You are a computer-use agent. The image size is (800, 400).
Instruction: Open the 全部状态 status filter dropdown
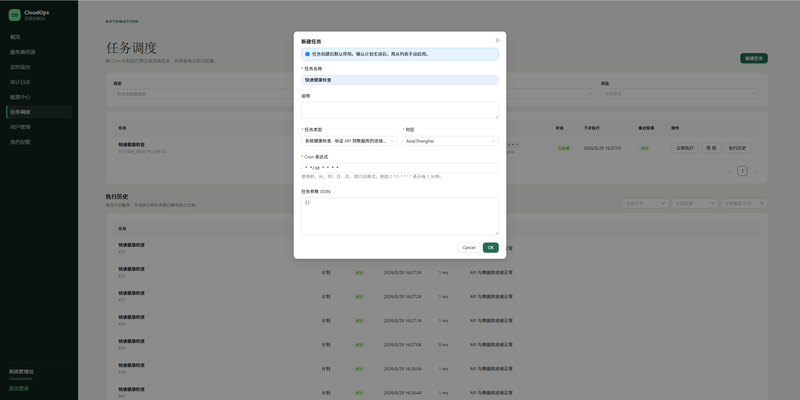680,94
